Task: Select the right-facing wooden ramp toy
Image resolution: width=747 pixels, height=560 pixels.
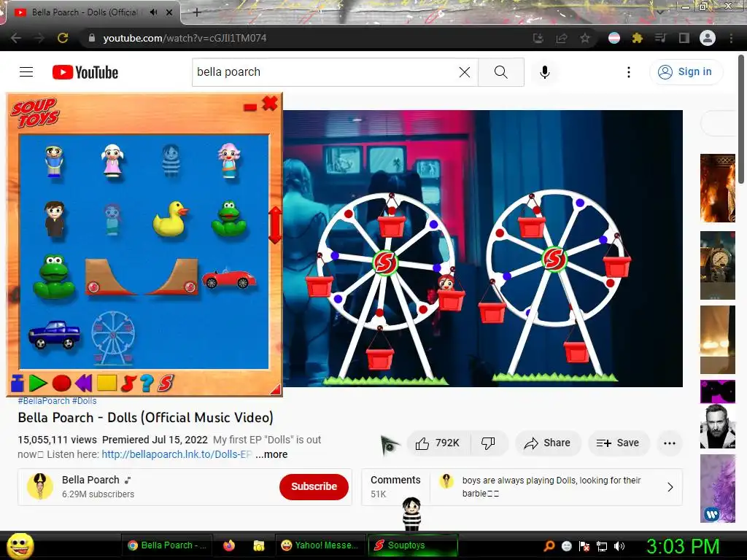Action: point(173,277)
